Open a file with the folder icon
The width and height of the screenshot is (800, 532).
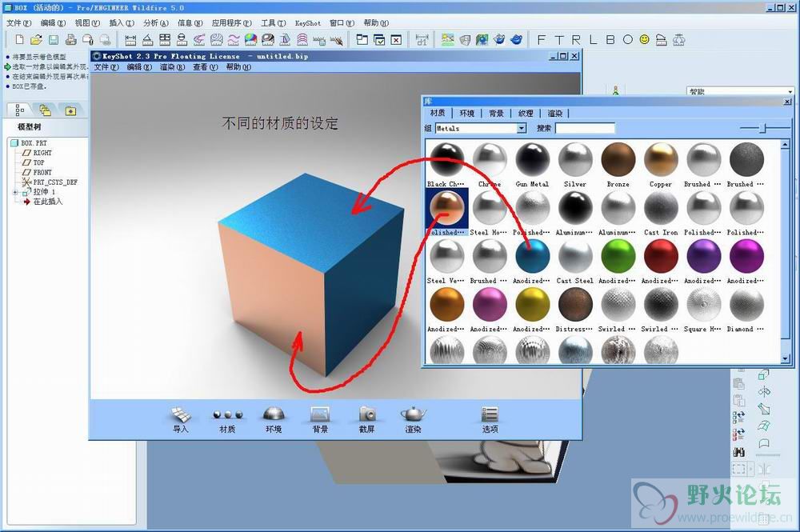pyautogui.click(x=36, y=40)
